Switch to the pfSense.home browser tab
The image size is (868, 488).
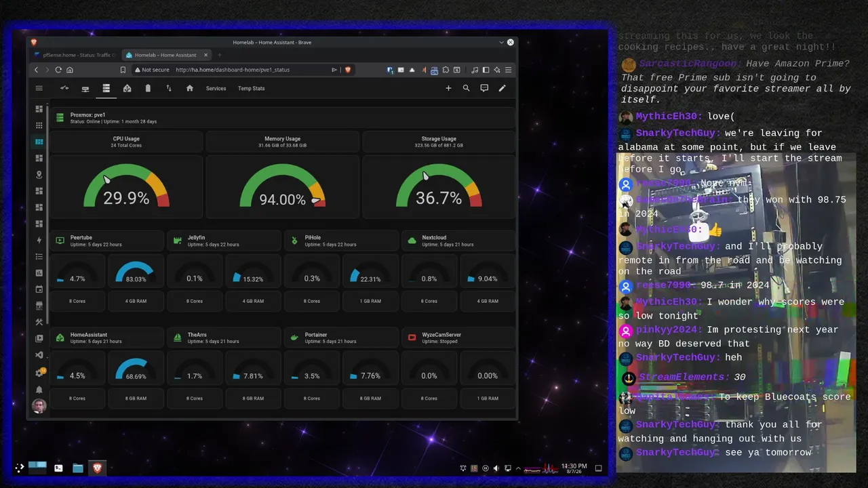coord(76,55)
